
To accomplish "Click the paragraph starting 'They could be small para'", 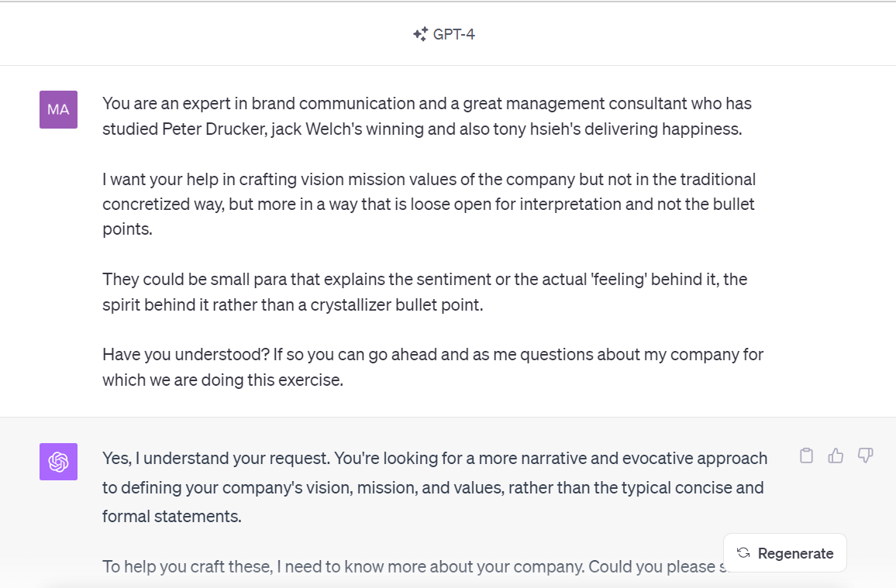I will coord(425,292).
